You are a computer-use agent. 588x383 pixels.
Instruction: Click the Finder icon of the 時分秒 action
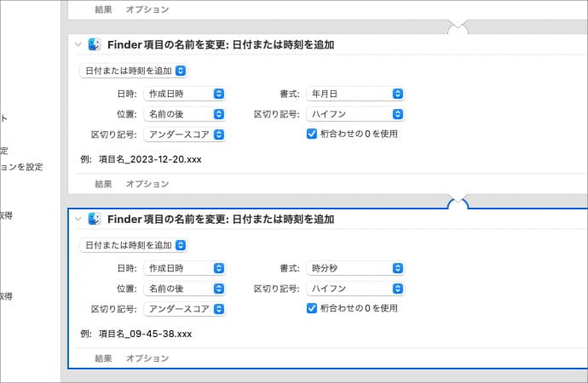coord(95,220)
